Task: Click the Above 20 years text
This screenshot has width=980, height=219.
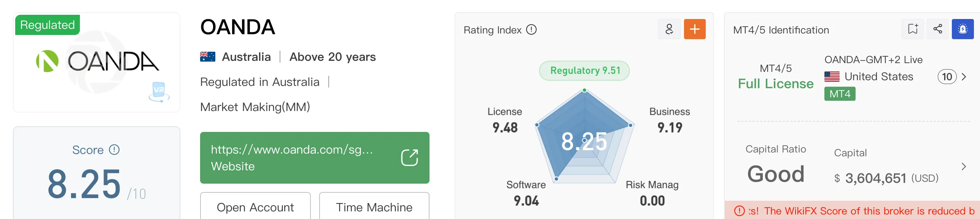Action: point(332,57)
